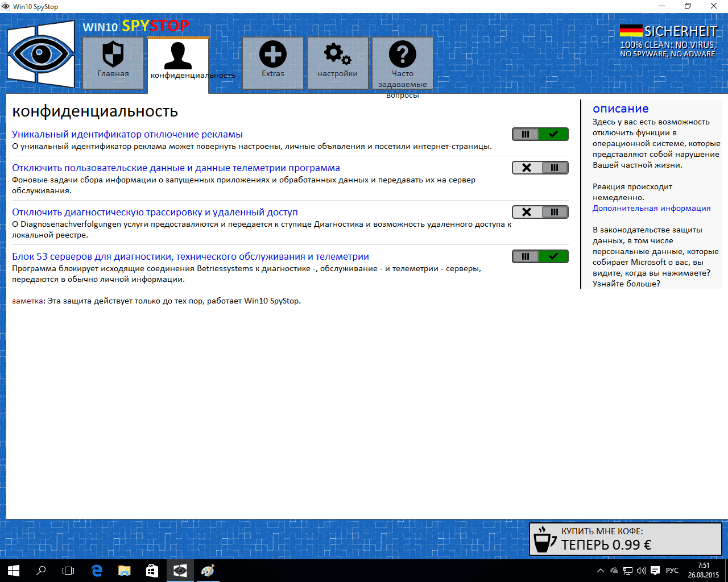Launch Microsoft Edge from taskbar
The image size is (728, 582).
click(x=96, y=571)
